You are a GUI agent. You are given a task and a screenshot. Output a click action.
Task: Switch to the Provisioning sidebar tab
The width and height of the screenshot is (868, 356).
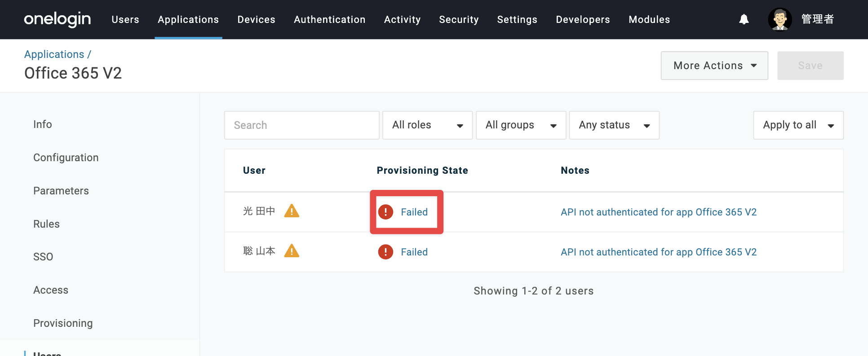[x=63, y=323]
